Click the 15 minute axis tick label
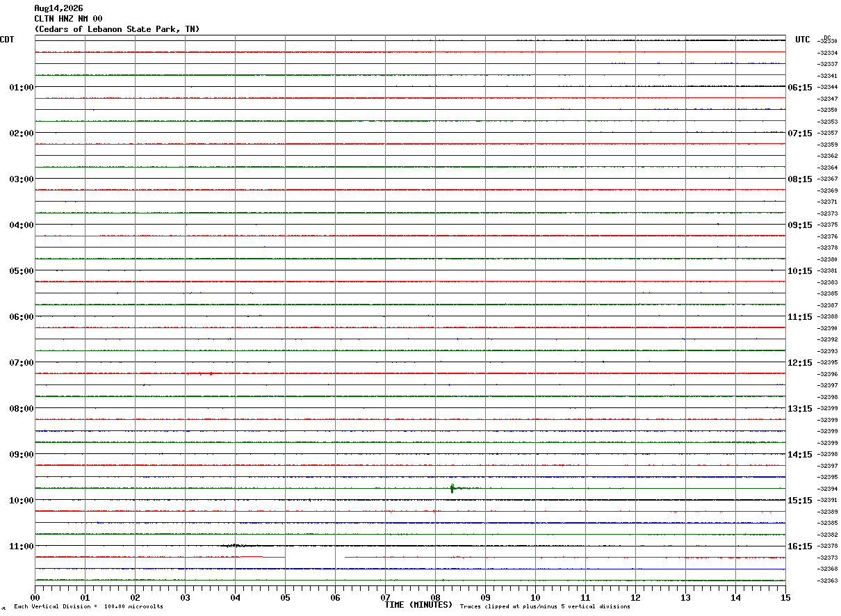Image resolution: width=841 pixels, height=616 pixels. [785, 597]
